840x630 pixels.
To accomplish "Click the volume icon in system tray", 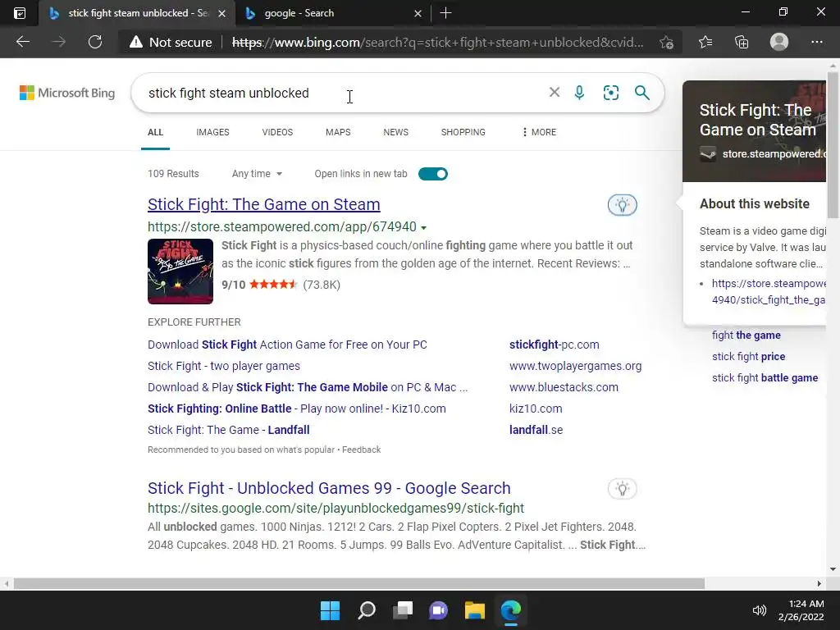I will pyautogui.click(x=759, y=610).
